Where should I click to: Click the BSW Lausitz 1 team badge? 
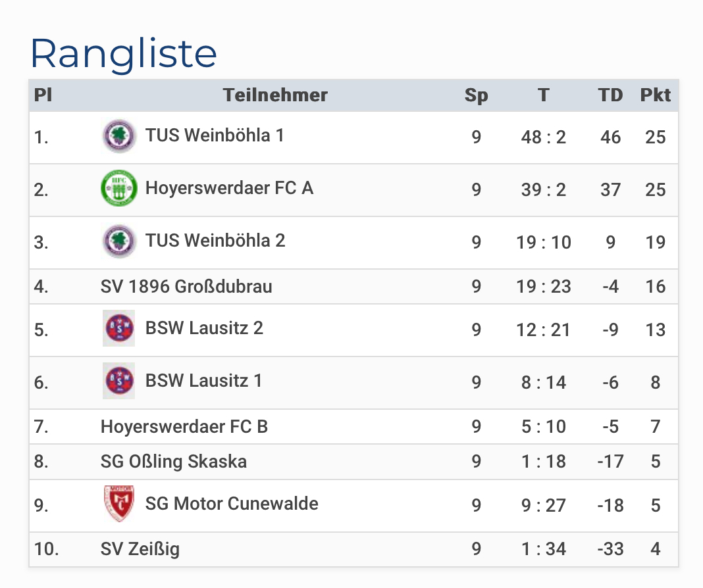click(x=118, y=381)
